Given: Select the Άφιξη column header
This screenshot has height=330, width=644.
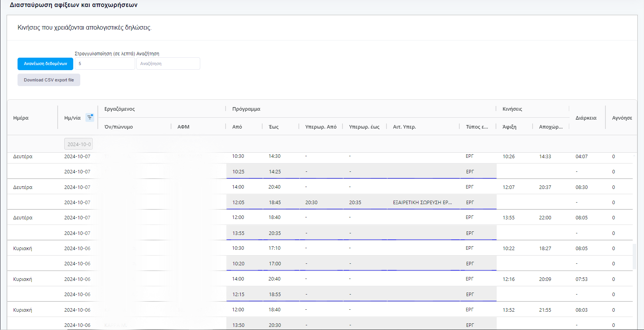Looking at the screenshot, I should (x=510, y=127).
